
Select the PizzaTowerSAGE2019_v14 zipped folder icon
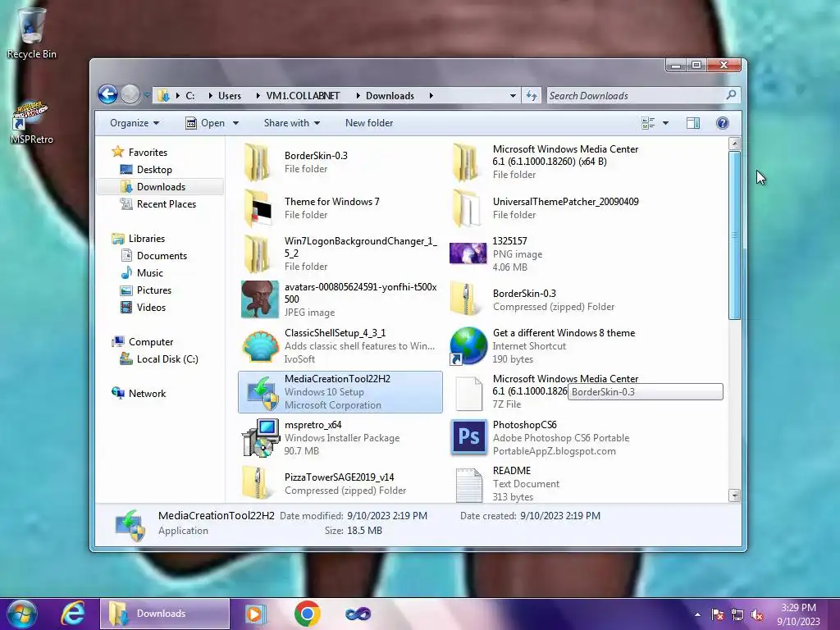[256, 484]
